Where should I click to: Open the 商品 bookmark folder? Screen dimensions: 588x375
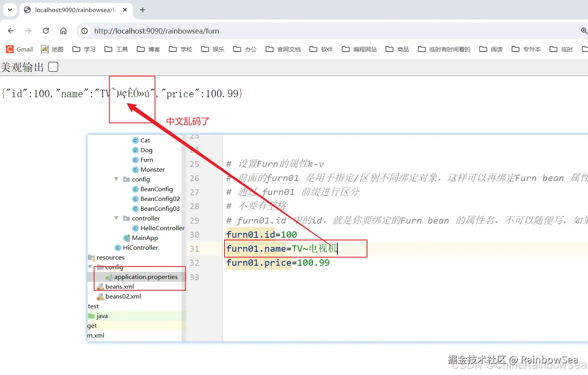coord(397,49)
